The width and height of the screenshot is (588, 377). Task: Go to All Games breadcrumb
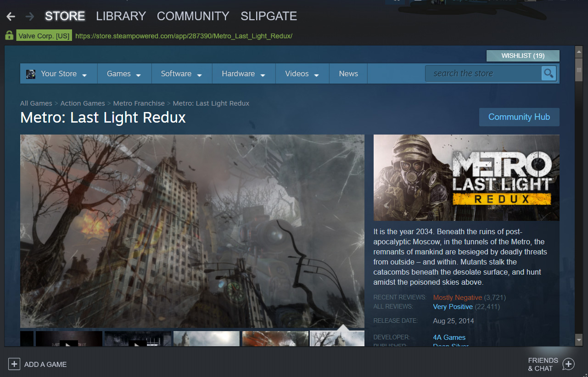tap(36, 103)
